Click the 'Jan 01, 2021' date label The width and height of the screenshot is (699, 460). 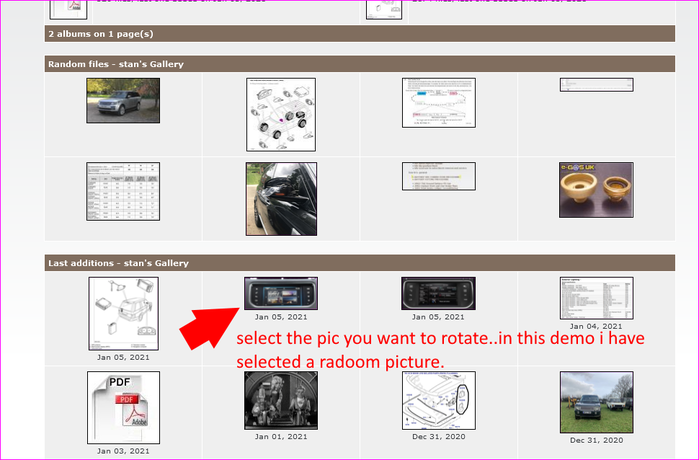click(x=281, y=437)
